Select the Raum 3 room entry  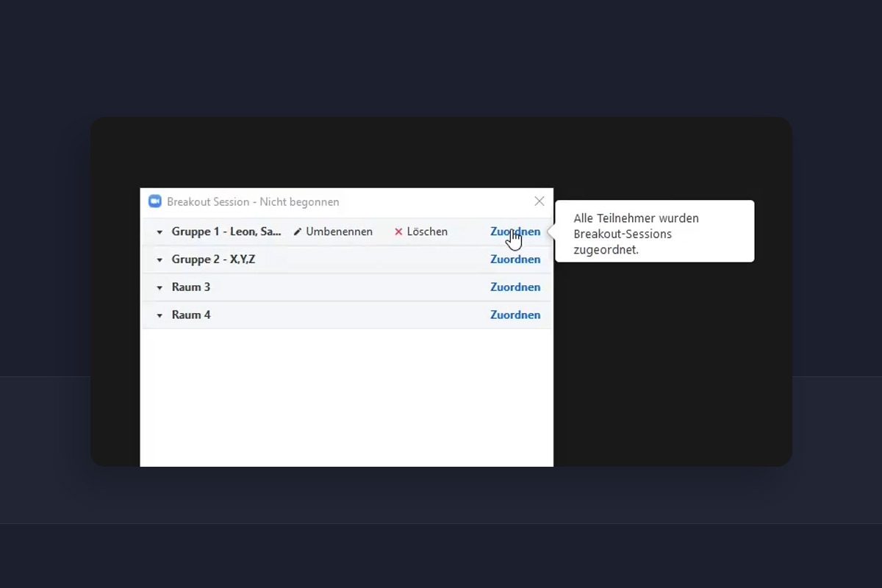[191, 287]
